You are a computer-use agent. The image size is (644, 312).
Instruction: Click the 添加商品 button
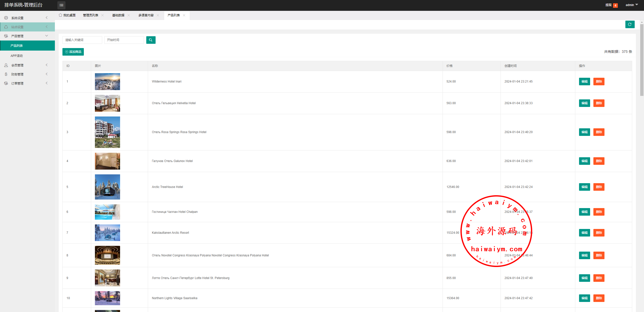pos(73,52)
